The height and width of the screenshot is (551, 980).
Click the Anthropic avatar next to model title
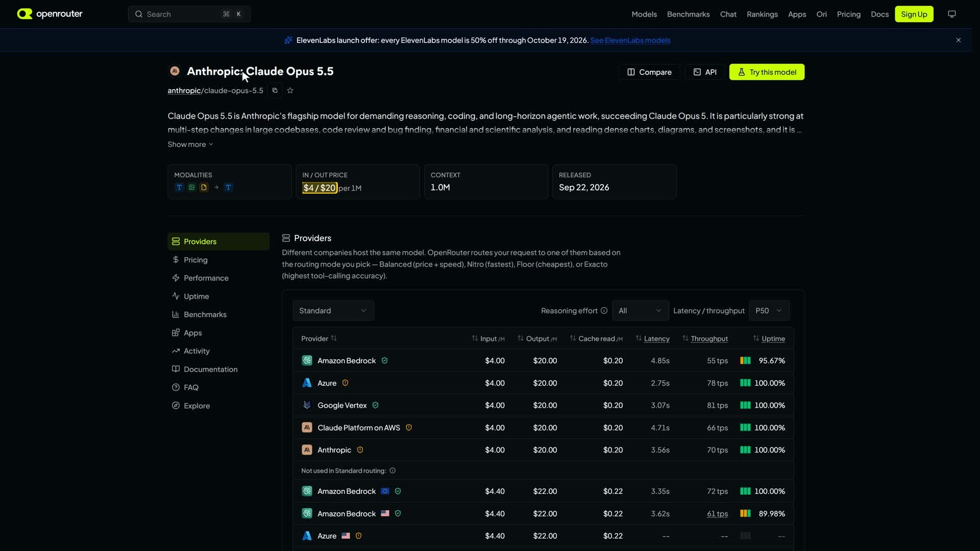tap(175, 71)
